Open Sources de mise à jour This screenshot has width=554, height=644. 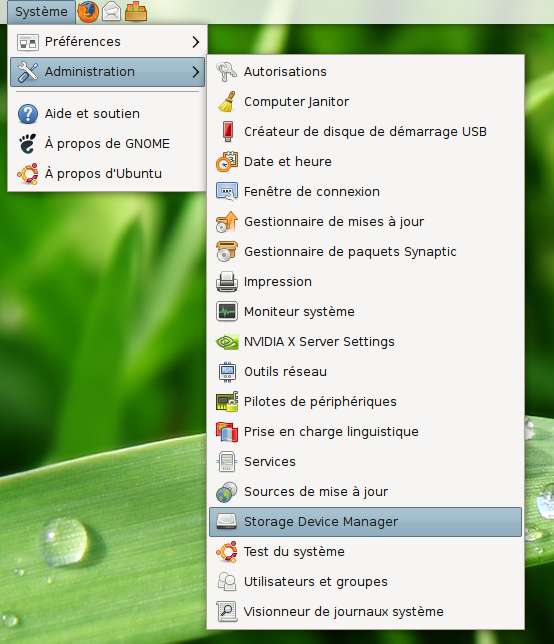(366, 492)
